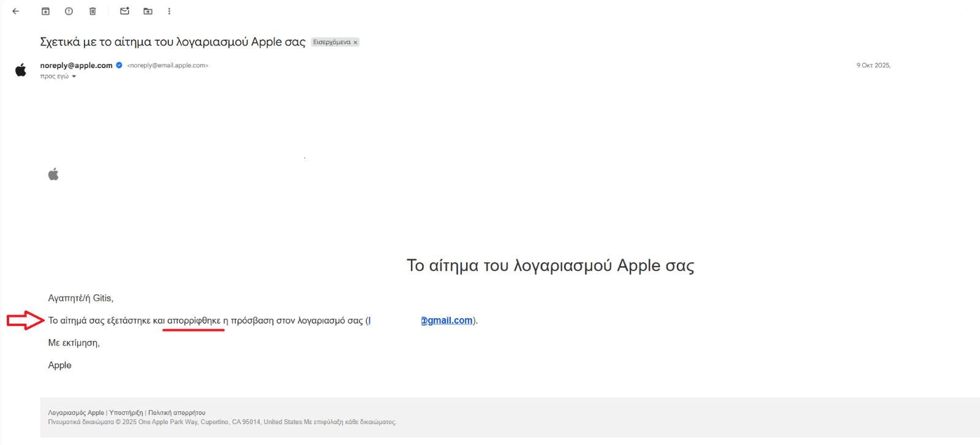The width and height of the screenshot is (980, 445).
Task: Click the heading Το αίτημα του λογαριασμού Apple σας
Action: pos(551,265)
